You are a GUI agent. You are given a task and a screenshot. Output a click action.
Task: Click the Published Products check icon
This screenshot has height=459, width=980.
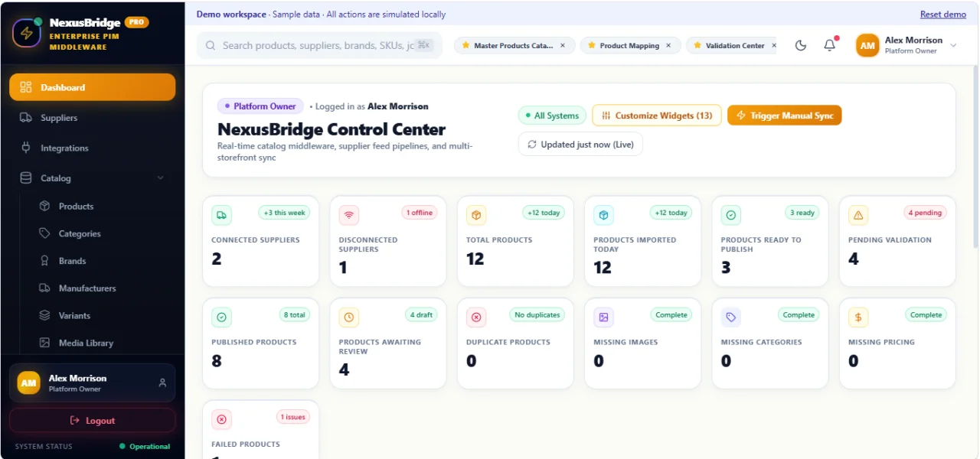221,317
